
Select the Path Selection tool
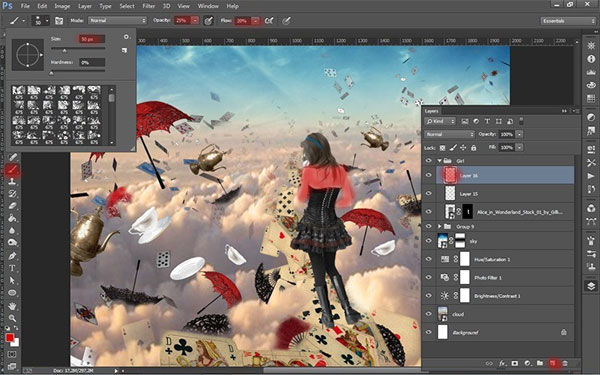point(12,280)
